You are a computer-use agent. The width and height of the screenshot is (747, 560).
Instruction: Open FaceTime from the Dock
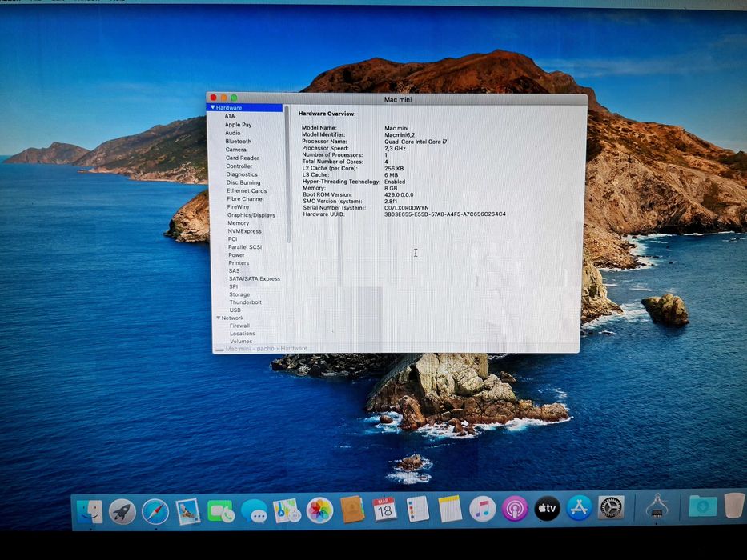220,511
